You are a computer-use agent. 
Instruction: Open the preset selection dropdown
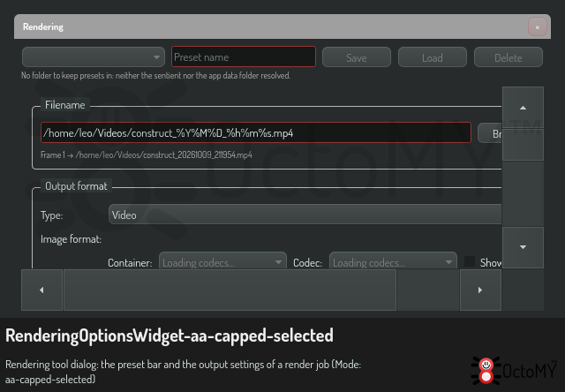(x=94, y=57)
